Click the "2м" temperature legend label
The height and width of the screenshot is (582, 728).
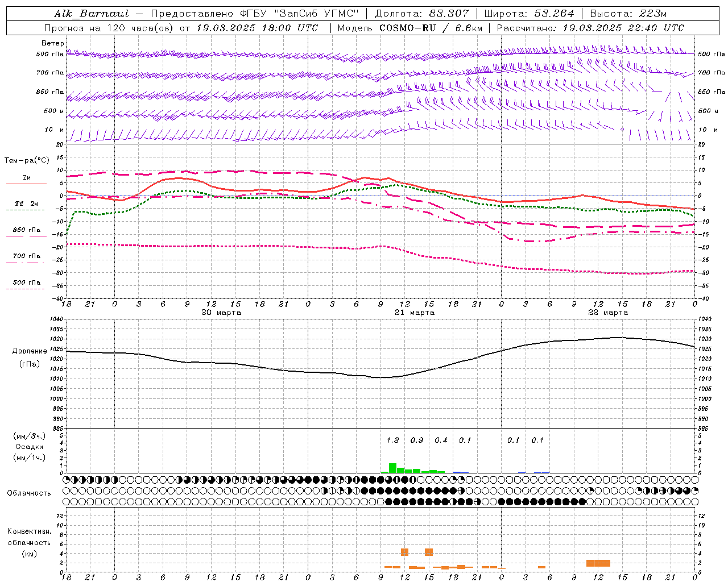click(27, 178)
